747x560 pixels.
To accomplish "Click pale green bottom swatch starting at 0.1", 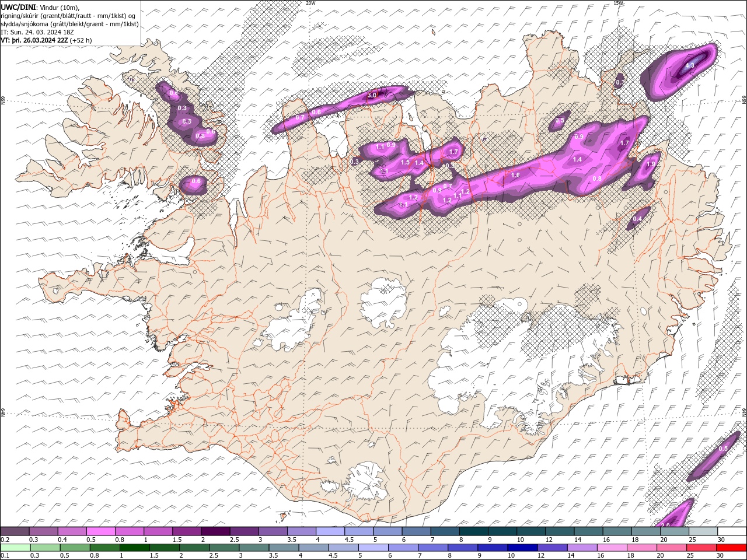I will pyautogui.click(x=15, y=548).
